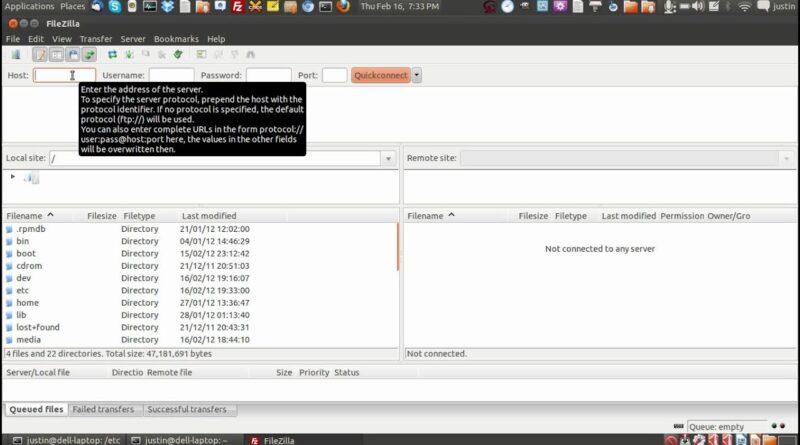The height and width of the screenshot is (445, 800).
Task: Open the Quickconnect history dropdown arrow
Action: click(x=416, y=75)
